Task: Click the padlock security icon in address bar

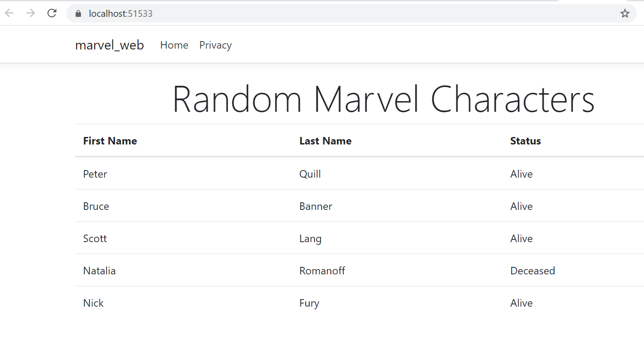Action: click(78, 13)
